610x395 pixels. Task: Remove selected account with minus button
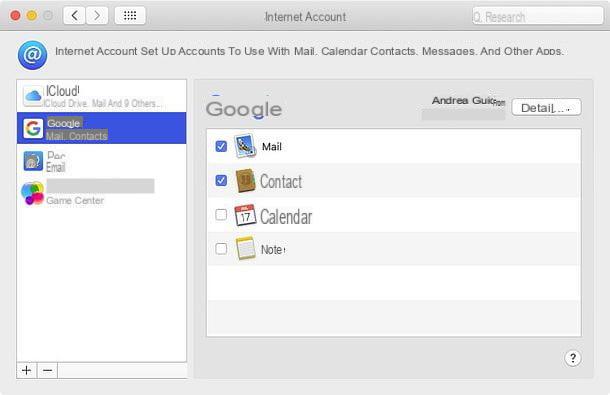47,370
